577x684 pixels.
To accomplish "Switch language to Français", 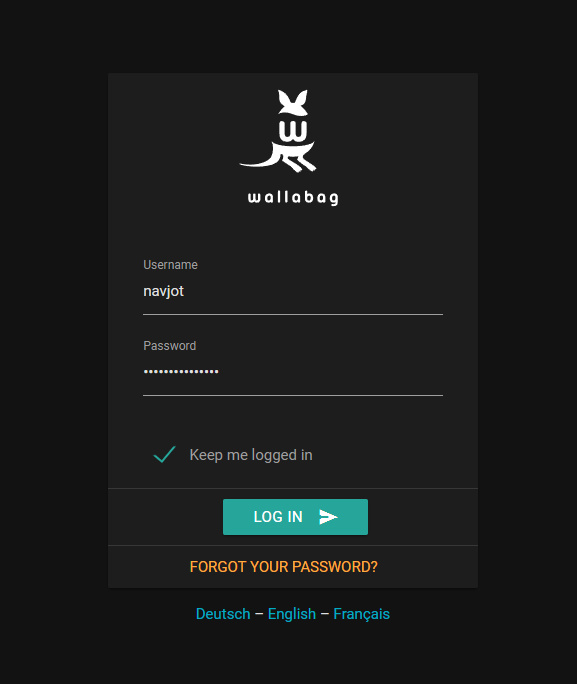I will (362, 614).
